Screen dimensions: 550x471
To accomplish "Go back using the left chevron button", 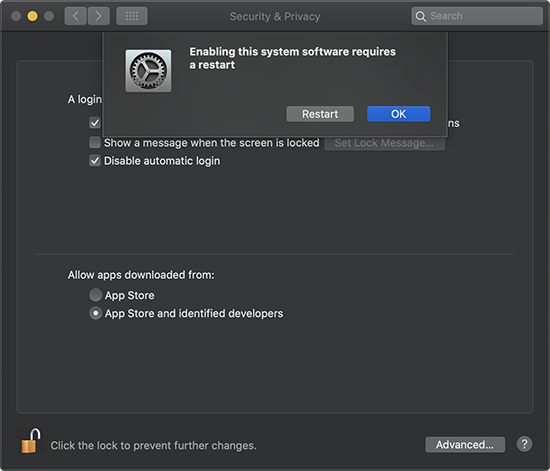I will [x=75, y=16].
